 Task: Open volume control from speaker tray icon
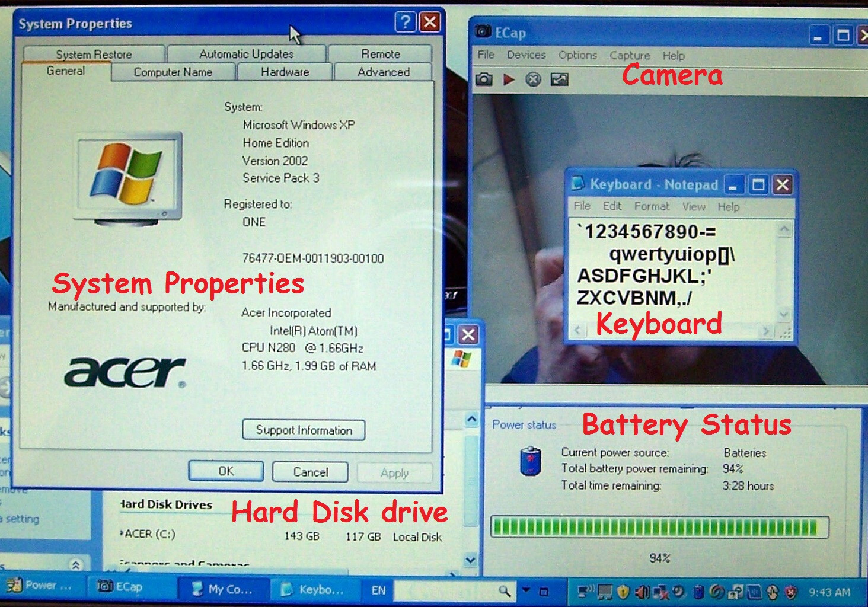642,592
